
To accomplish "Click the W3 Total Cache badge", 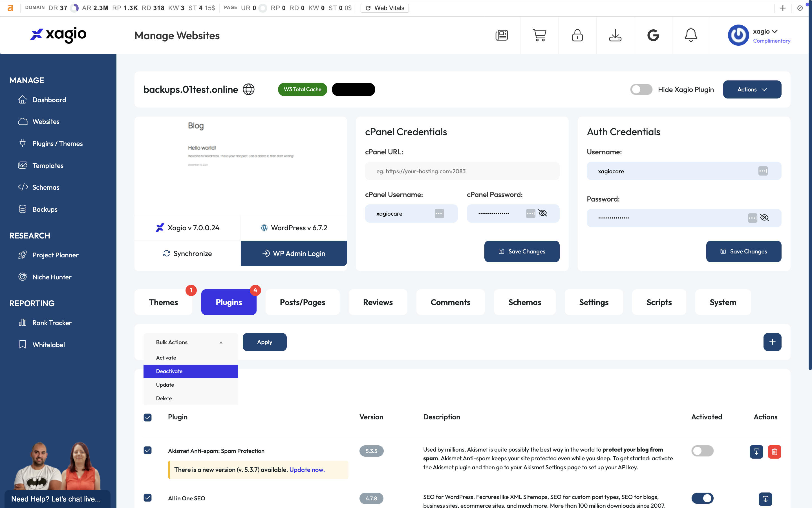I will point(302,89).
